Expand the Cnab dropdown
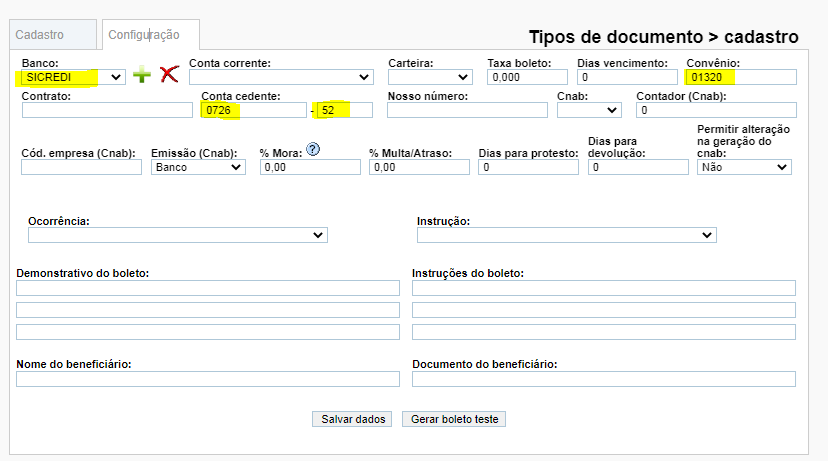The image size is (829, 462). point(589,110)
